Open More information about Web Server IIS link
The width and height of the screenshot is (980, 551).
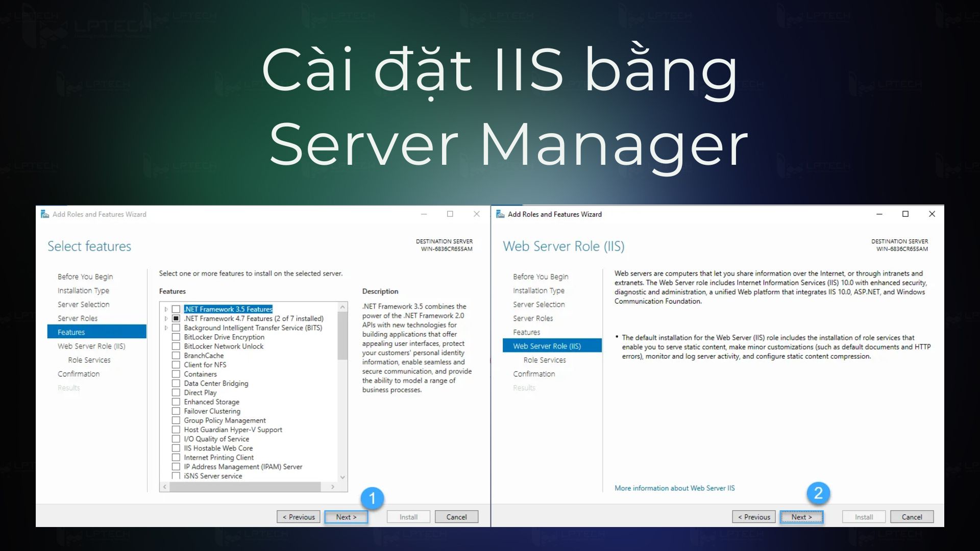click(675, 488)
